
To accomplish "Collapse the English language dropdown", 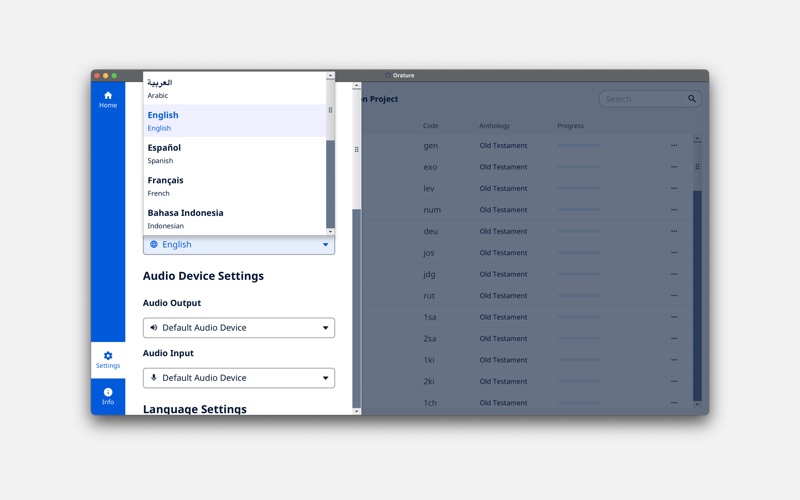I will tap(239, 244).
